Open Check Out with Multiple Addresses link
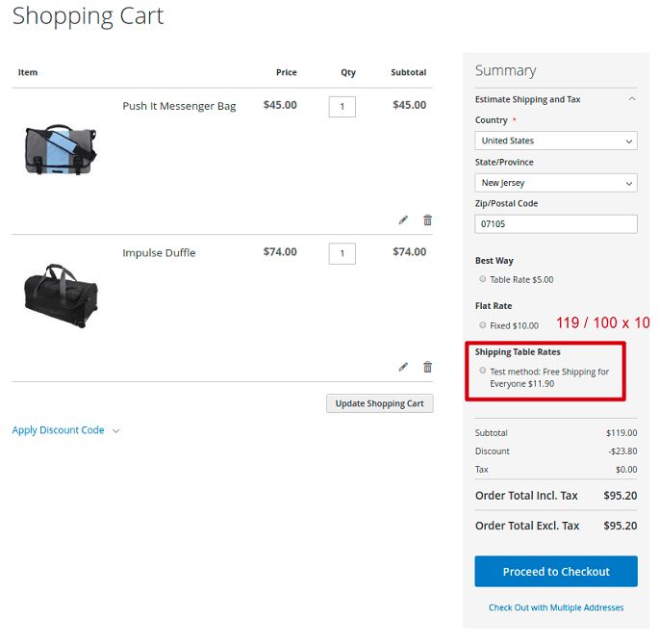 (556, 607)
